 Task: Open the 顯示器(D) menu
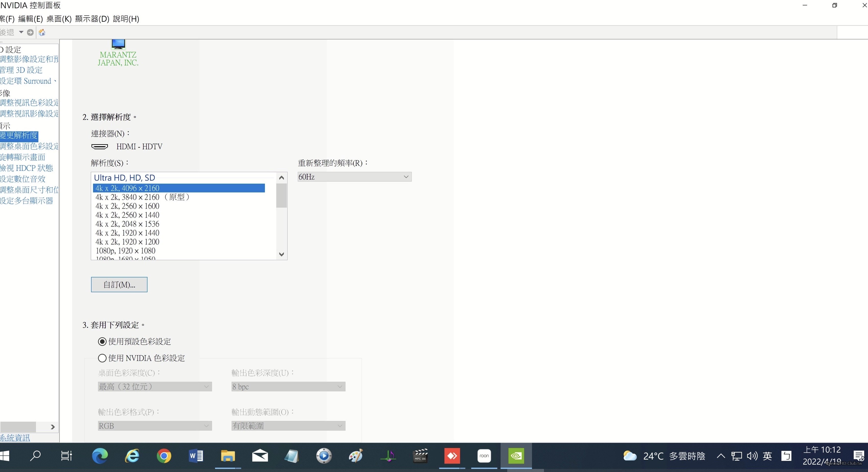click(92, 19)
